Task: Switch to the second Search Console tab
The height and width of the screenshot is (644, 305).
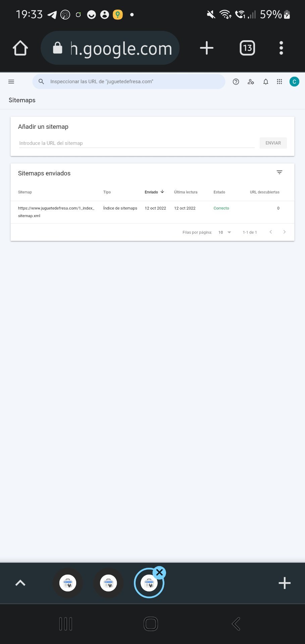Action: point(108,583)
